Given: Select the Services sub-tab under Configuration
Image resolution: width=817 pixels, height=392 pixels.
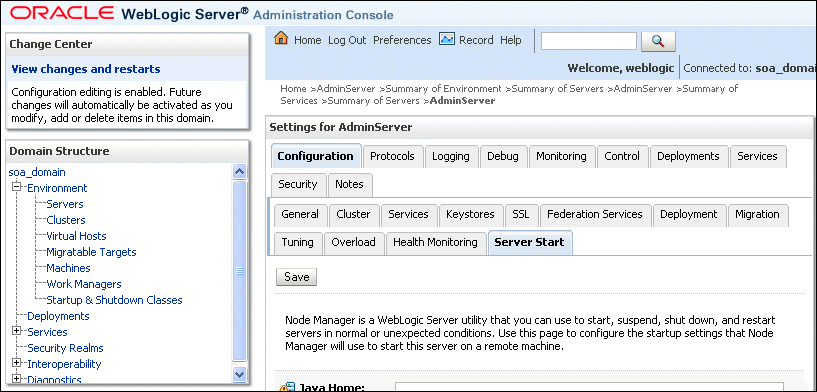Looking at the screenshot, I should [408, 214].
